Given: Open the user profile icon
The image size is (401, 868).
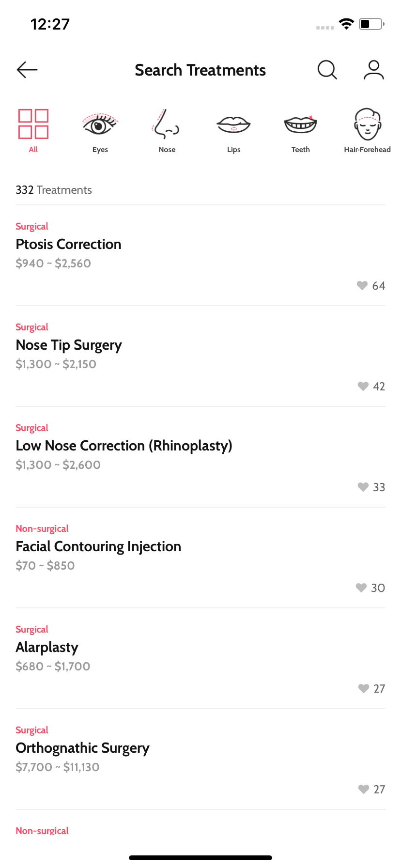Looking at the screenshot, I should 374,70.
